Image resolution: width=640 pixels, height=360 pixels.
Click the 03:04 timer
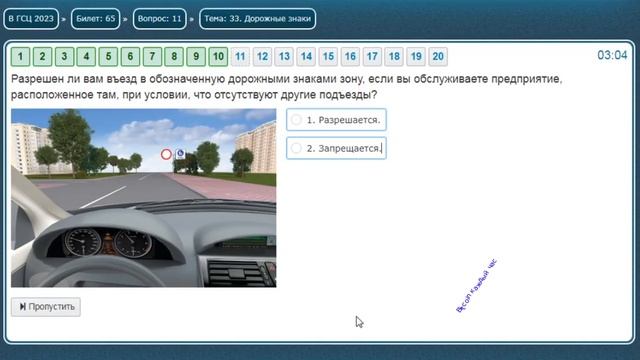(612, 55)
